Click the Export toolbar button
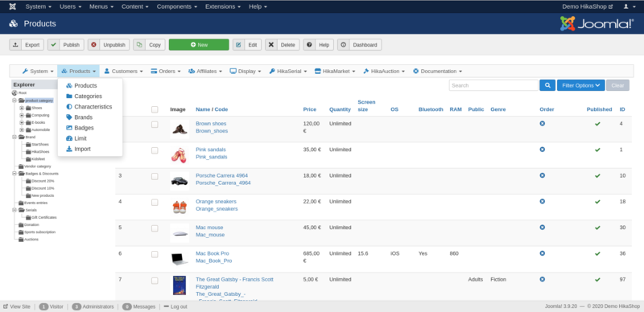 pos(27,45)
